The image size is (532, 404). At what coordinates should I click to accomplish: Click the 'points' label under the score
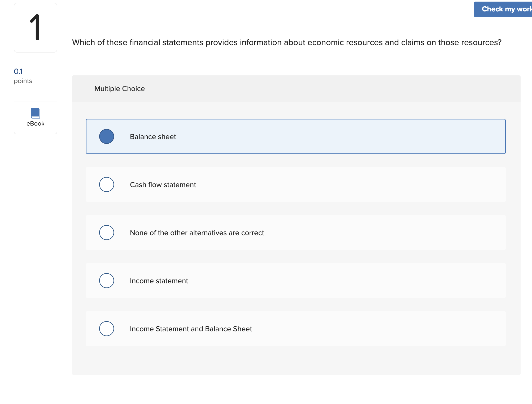click(23, 81)
